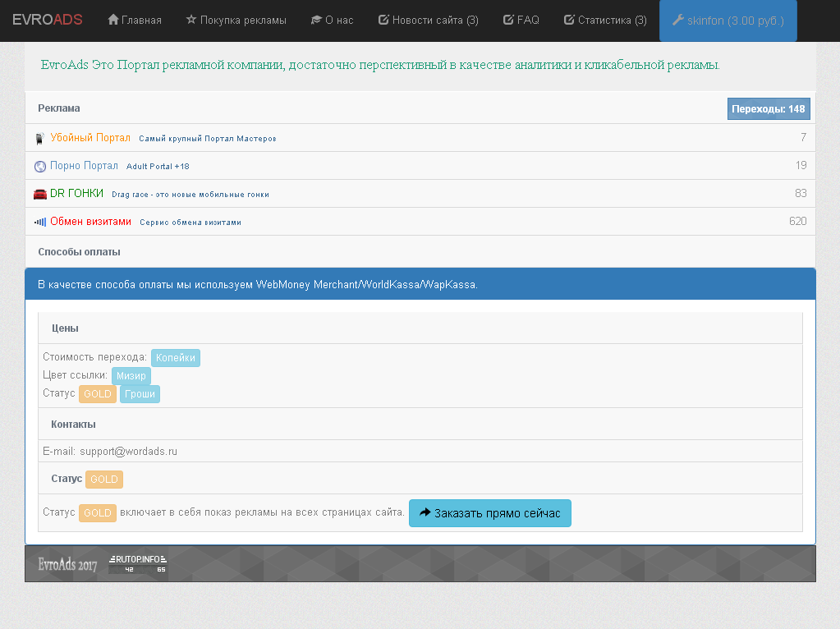This screenshot has width=840, height=629.
Task: Click the wrench icon in skinfon button
Action: pyautogui.click(x=677, y=20)
